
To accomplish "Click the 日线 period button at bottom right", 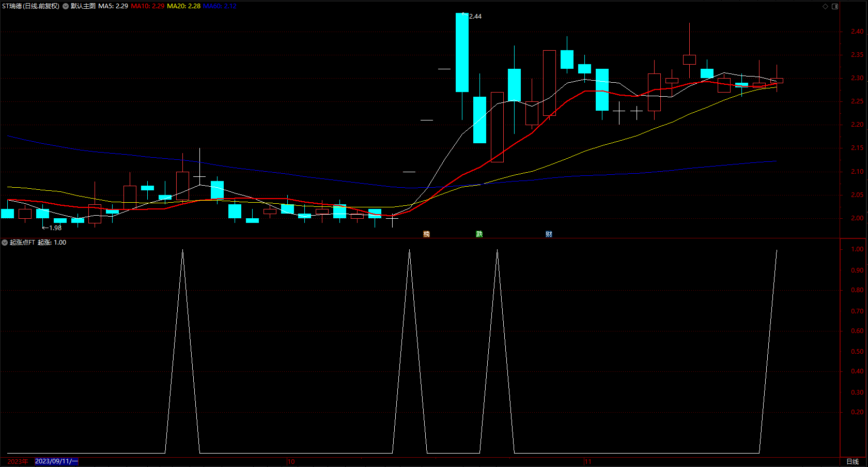I will [853, 461].
